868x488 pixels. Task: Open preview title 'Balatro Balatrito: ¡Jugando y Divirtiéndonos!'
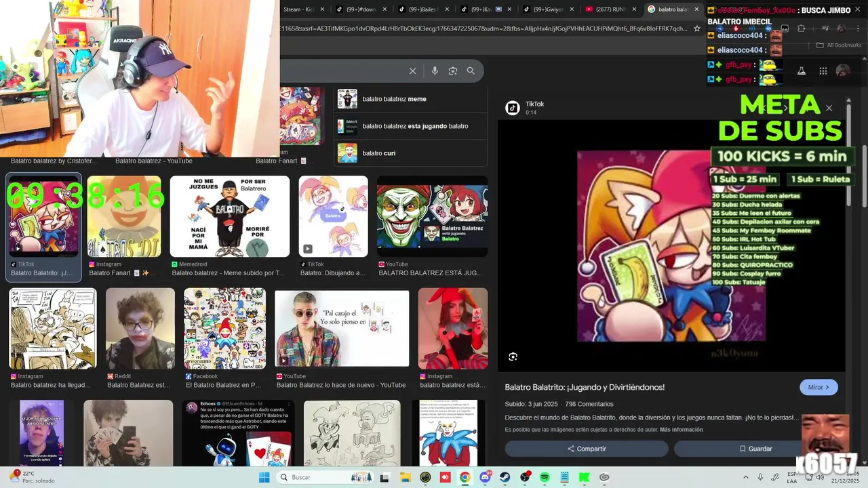585,387
